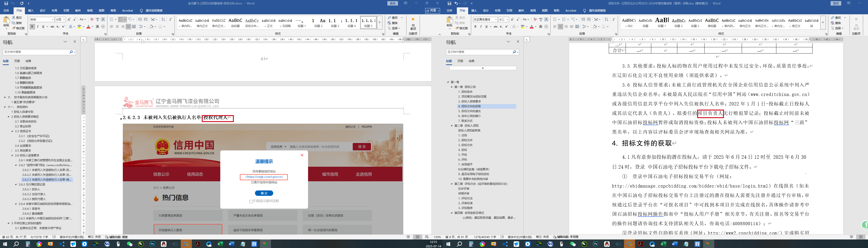This screenshot has height=248, width=868.
Task: Click Undo in the right Word window
Action: pyautogui.click(x=456, y=3)
